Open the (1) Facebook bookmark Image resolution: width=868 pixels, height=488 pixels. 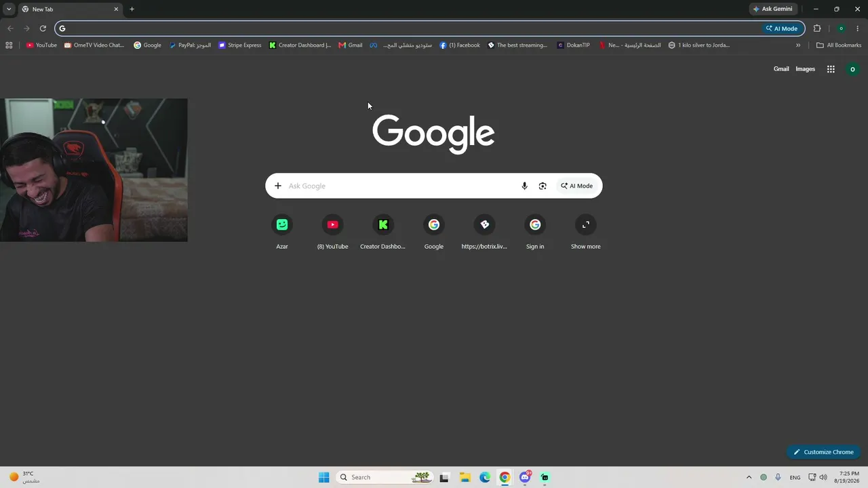(460, 45)
